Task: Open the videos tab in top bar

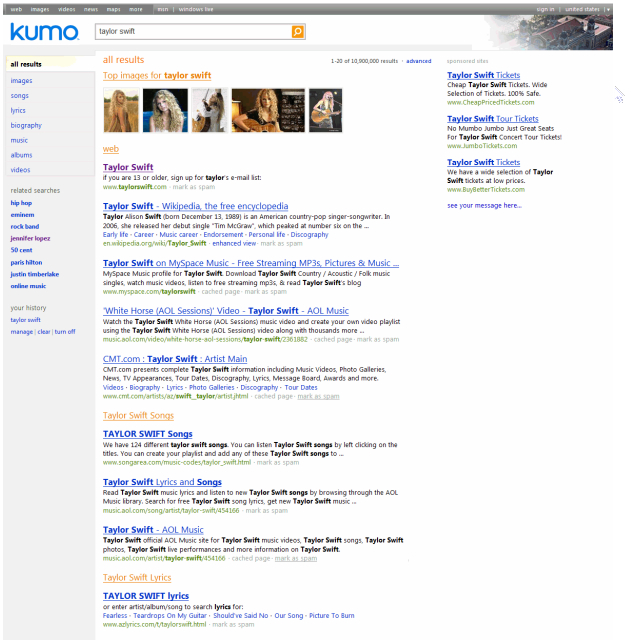Action: (x=66, y=9)
